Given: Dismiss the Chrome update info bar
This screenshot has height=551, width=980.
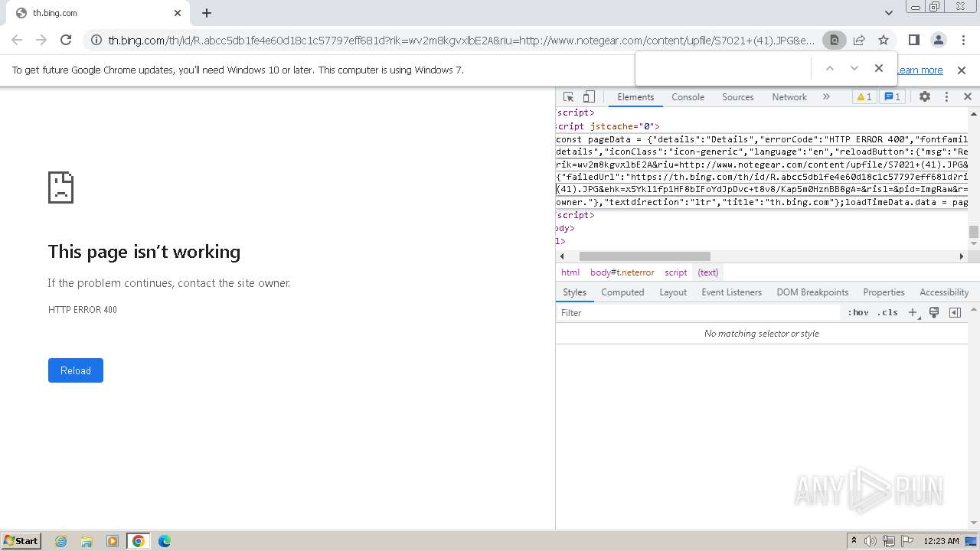Looking at the screenshot, I should point(962,70).
